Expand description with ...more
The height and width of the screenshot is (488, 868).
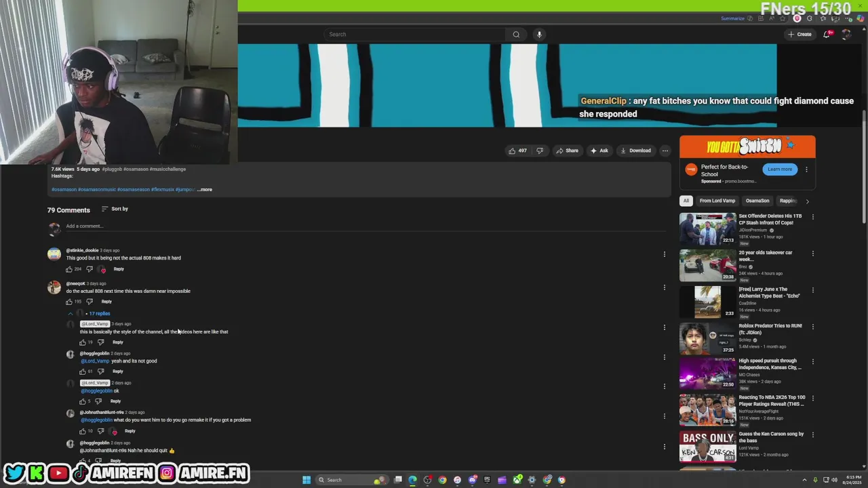(x=205, y=190)
